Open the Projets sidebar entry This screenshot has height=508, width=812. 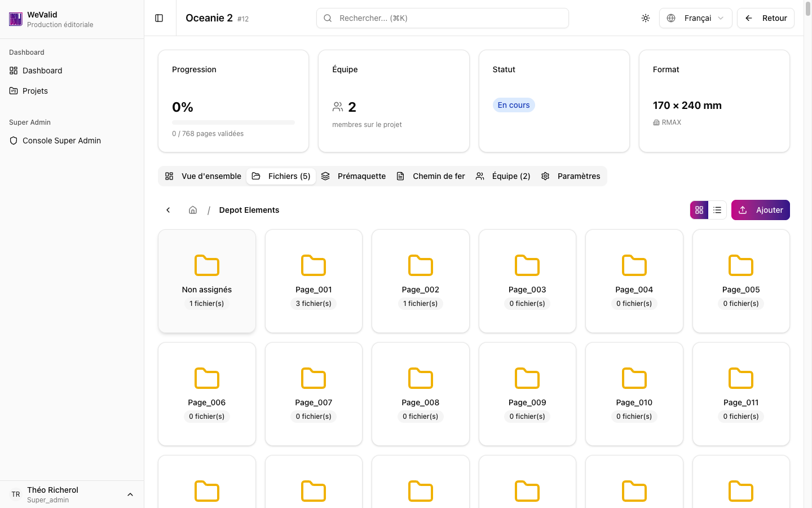coord(34,90)
